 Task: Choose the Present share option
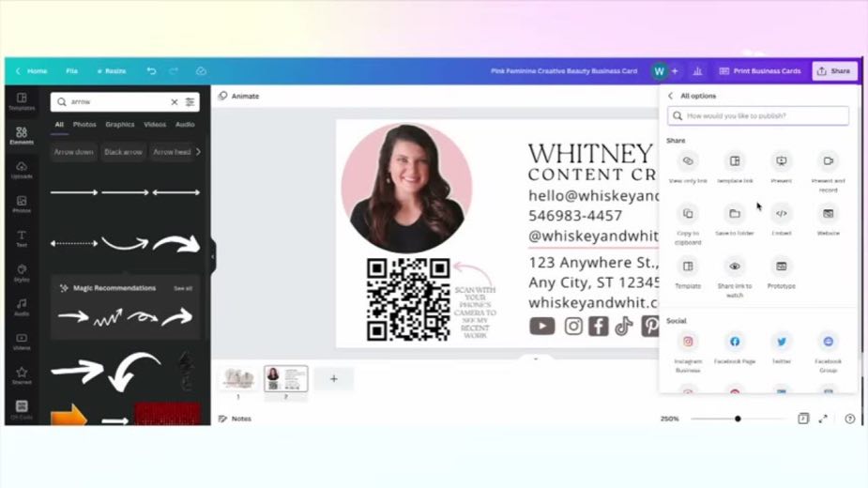[781, 168]
